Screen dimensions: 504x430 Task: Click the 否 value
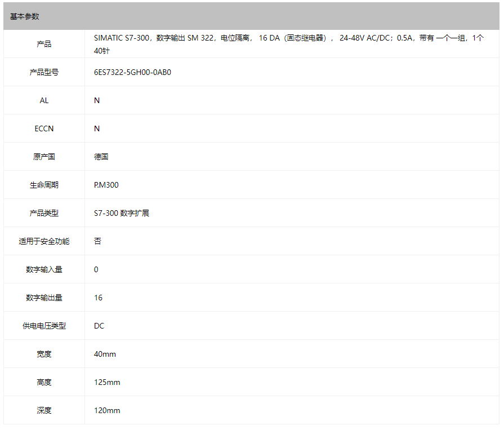97,241
